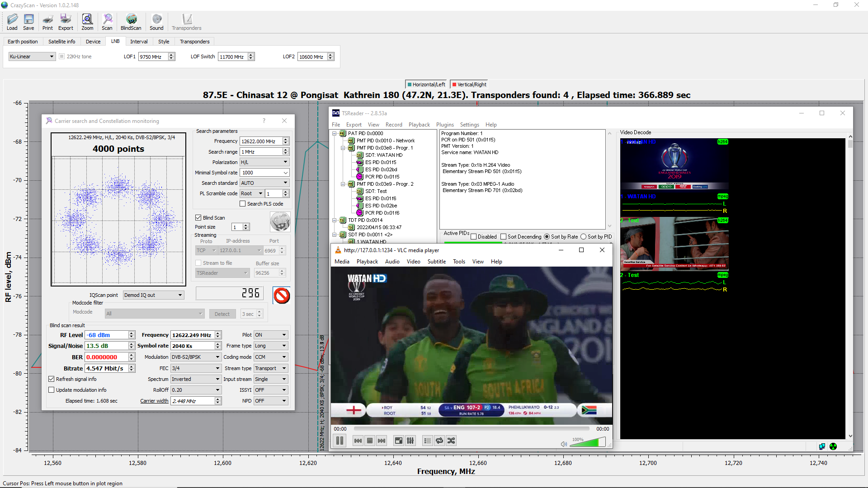
Task: Click the Carrier width link
Action: pyautogui.click(x=154, y=401)
